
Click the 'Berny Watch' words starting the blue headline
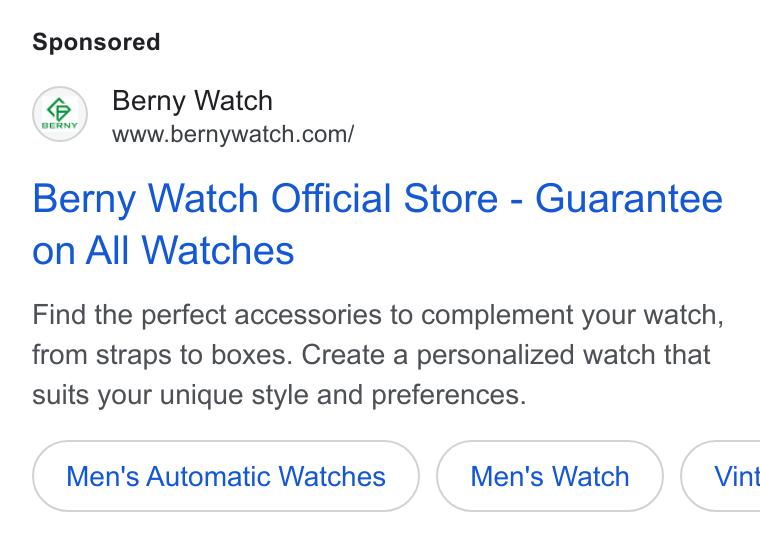(x=145, y=199)
